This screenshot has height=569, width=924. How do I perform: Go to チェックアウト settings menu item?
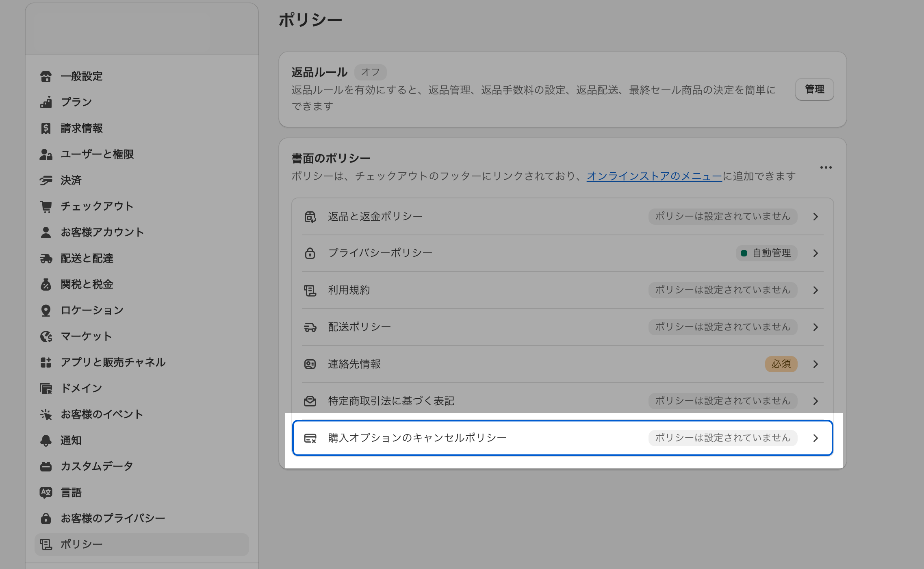tap(97, 206)
